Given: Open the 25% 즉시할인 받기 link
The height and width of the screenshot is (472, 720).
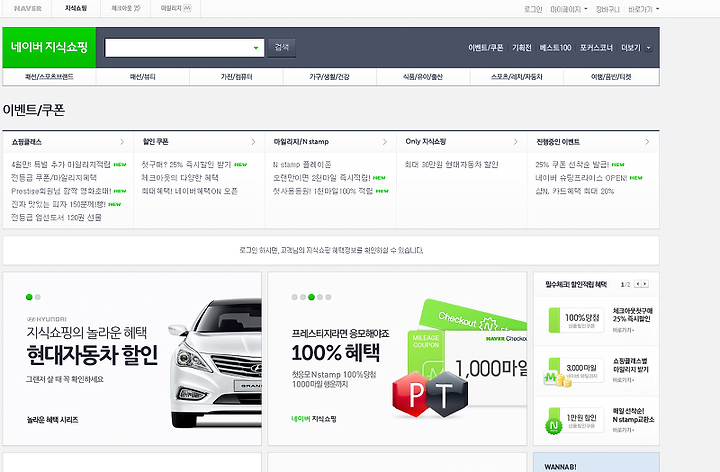Looking at the screenshot, I should [186, 164].
